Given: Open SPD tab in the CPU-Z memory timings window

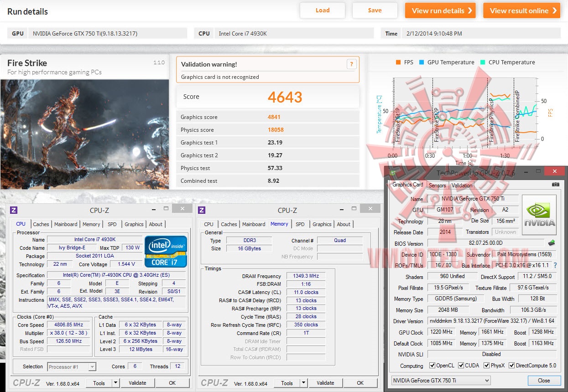Looking at the screenshot, I should coord(300,224).
